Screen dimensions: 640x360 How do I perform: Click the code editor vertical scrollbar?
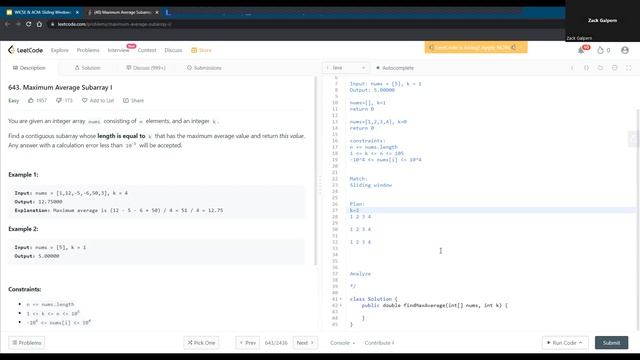pos(638,220)
